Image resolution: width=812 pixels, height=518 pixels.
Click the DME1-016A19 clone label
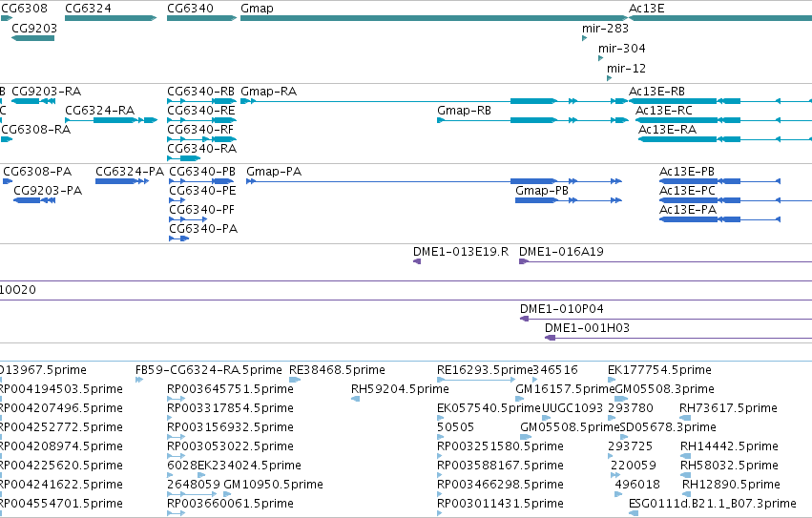(561, 252)
